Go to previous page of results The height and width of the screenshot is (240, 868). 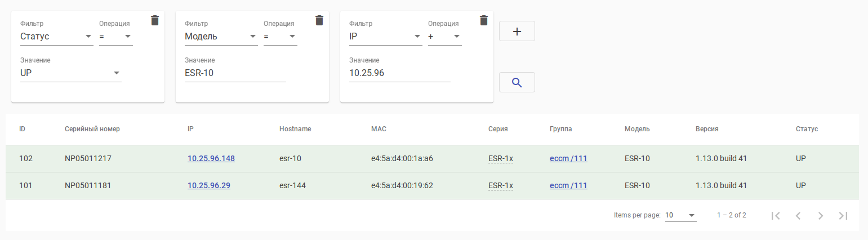tap(798, 215)
